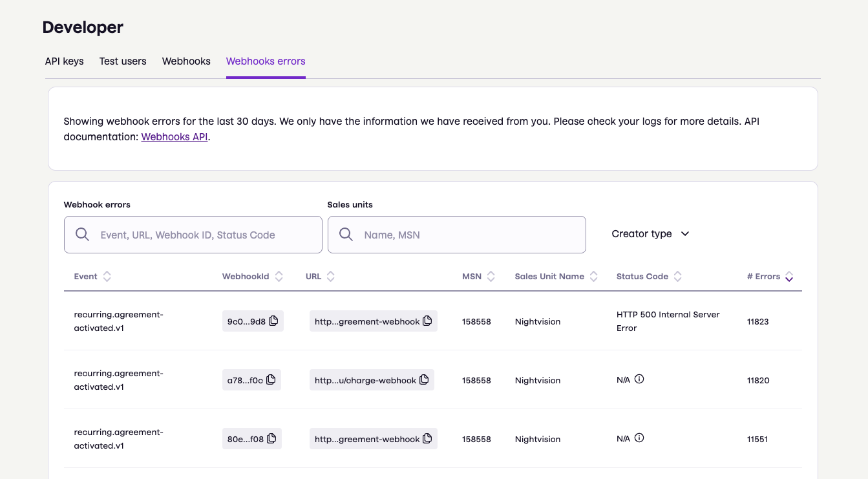Select the Test users tab
The height and width of the screenshot is (479, 868).
pyautogui.click(x=123, y=61)
